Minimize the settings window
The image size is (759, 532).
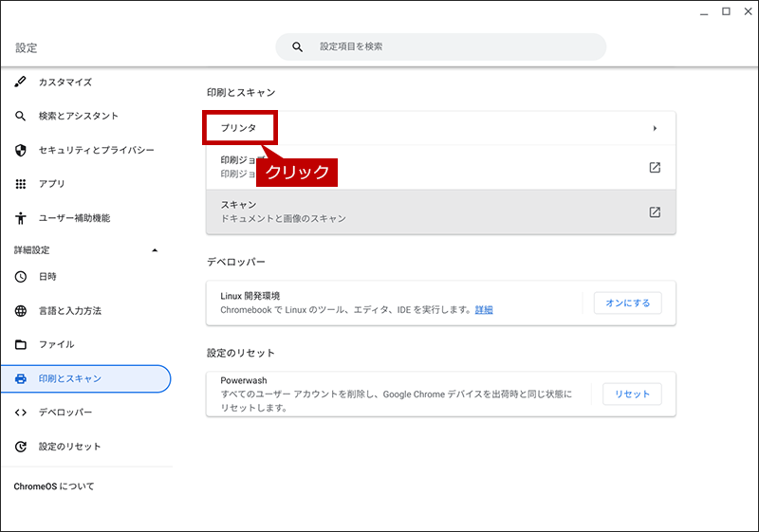tap(704, 12)
